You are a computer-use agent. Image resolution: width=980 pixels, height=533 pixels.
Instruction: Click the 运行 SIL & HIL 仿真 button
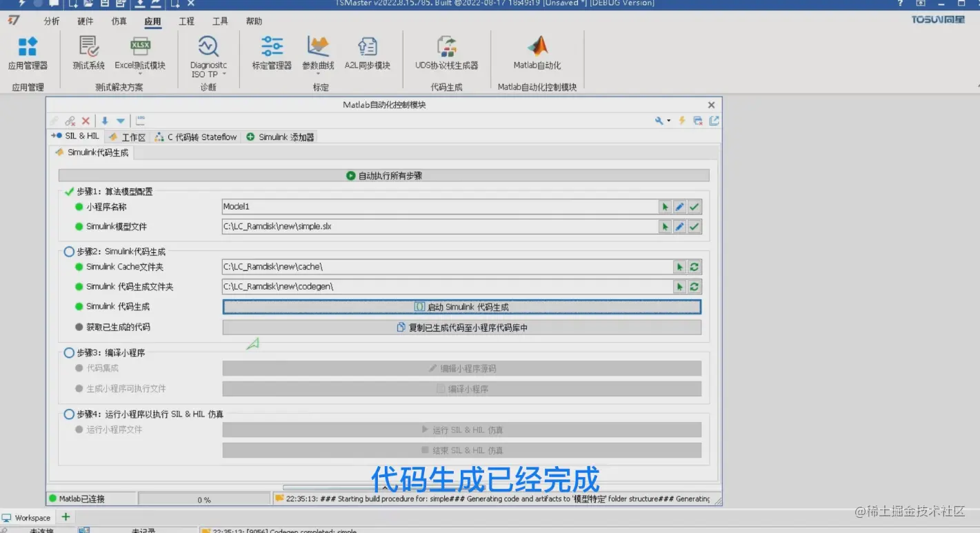(x=461, y=430)
